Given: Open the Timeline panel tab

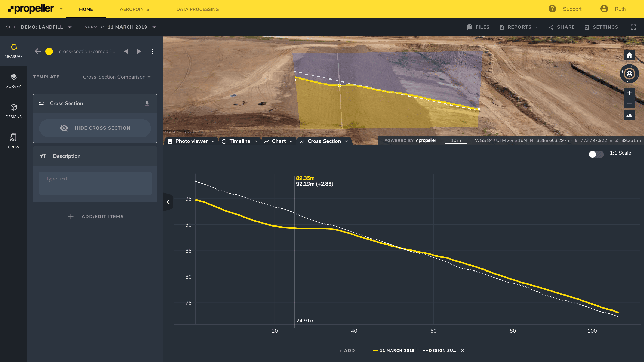Looking at the screenshot, I should (x=239, y=141).
